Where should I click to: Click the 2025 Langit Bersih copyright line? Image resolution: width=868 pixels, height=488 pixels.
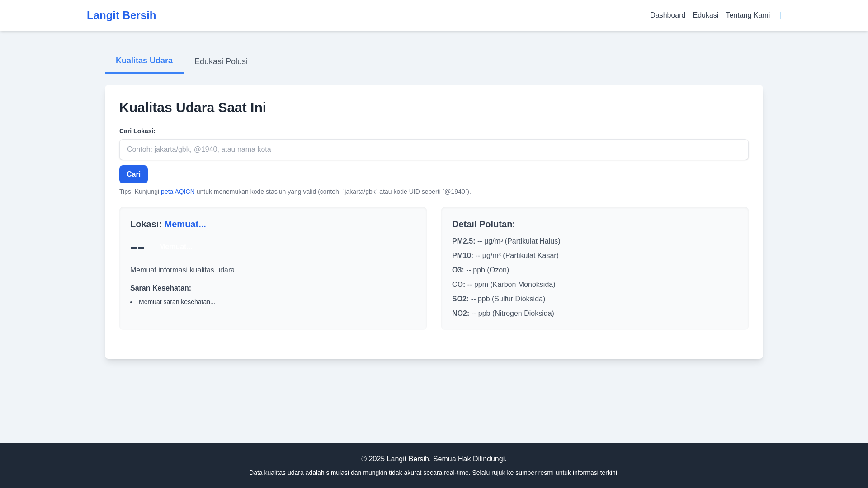click(x=434, y=459)
